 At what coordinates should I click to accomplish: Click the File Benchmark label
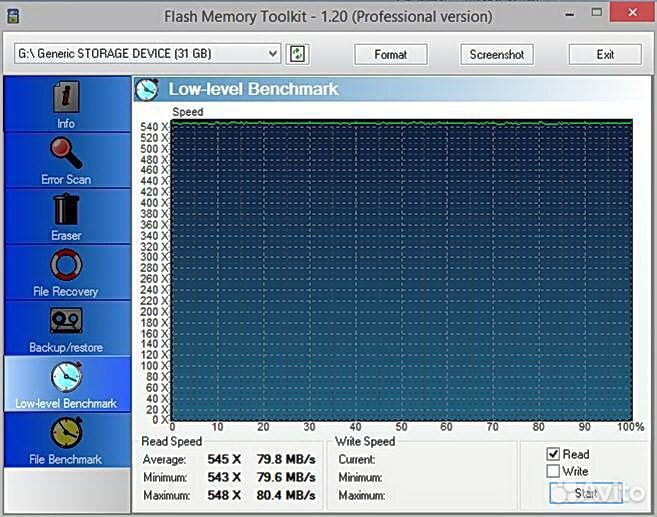click(66, 459)
